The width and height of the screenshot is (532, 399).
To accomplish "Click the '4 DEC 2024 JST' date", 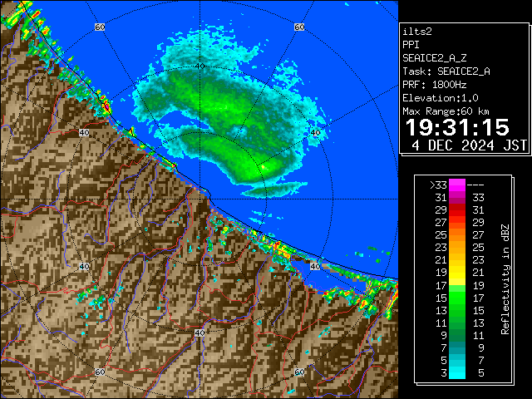I will click(469, 145).
